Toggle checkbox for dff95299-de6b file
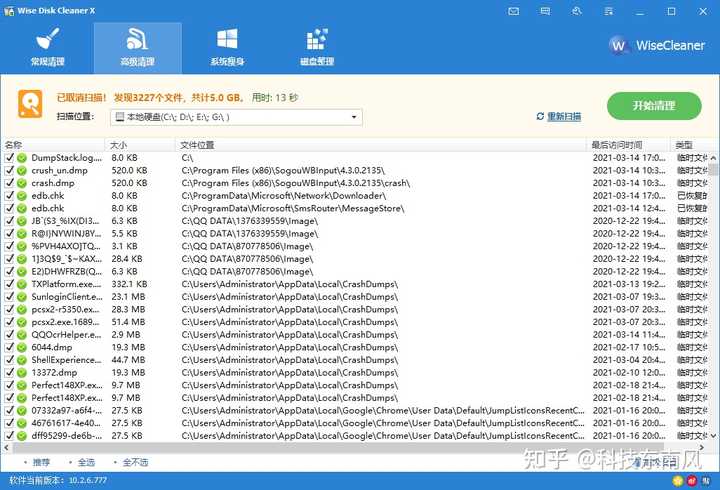 pos(9,436)
